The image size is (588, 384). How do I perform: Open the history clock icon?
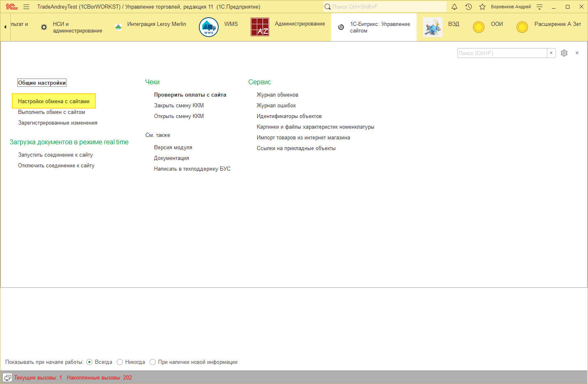(x=468, y=7)
